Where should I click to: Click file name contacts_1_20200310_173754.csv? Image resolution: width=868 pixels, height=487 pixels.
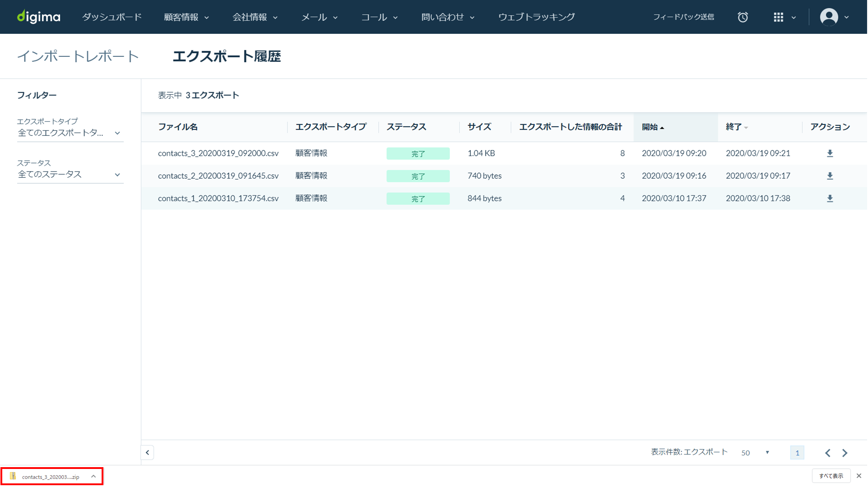tap(218, 199)
